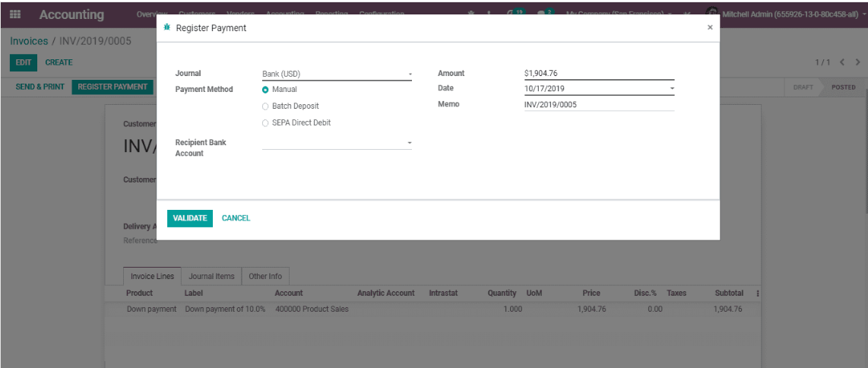Open the Recipient Bank Account dropdown

pyautogui.click(x=337, y=143)
